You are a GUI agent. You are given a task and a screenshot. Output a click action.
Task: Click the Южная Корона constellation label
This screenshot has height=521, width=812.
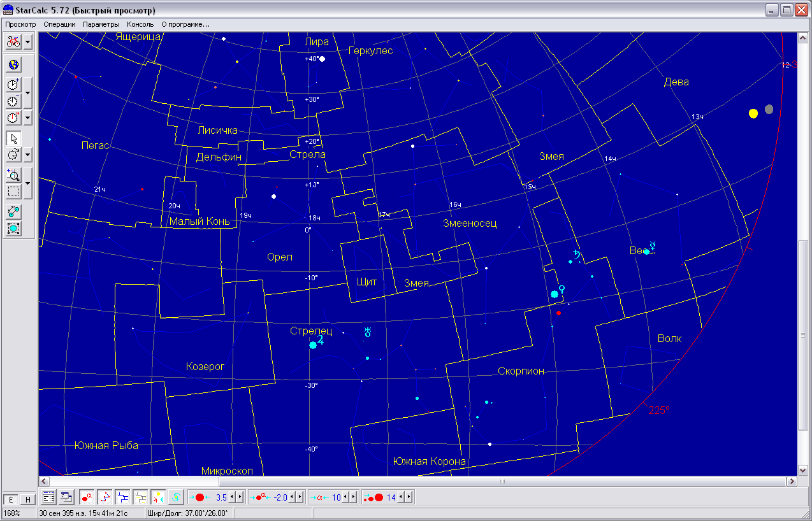[430, 461]
